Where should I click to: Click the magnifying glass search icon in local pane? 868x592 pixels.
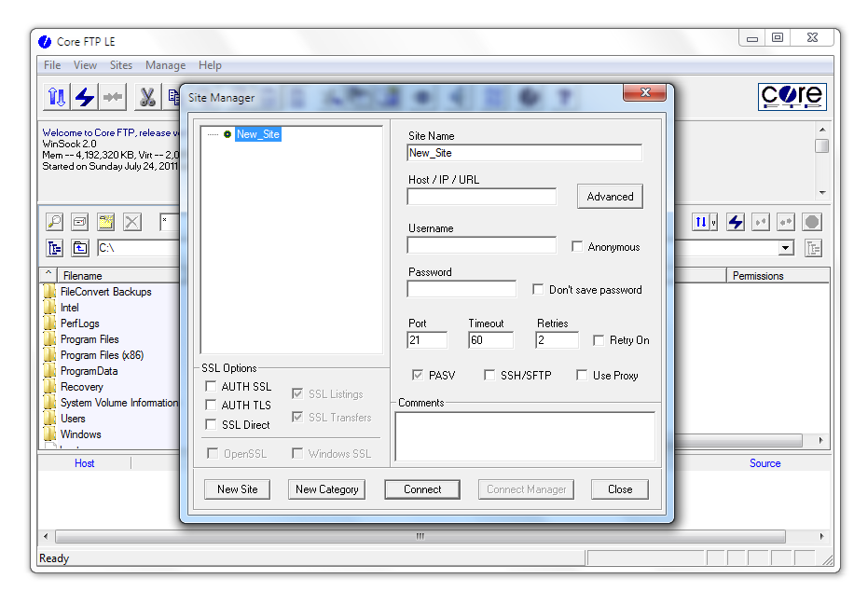tap(55, 222)
